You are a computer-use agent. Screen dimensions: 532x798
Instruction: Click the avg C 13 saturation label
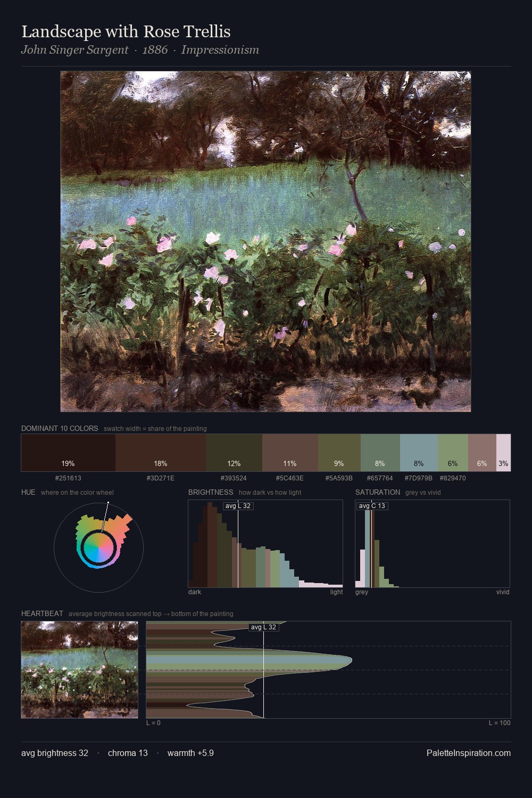(x=372, y=506)
